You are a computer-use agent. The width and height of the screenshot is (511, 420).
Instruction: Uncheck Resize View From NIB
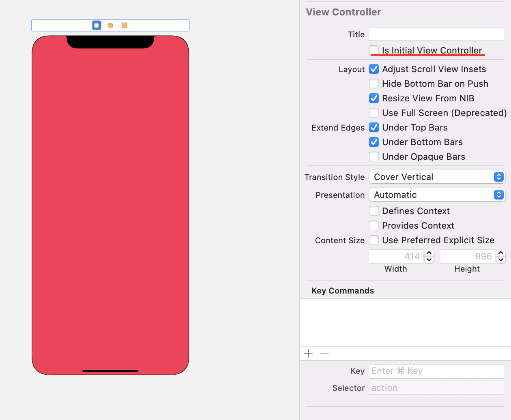coord(374,98)
